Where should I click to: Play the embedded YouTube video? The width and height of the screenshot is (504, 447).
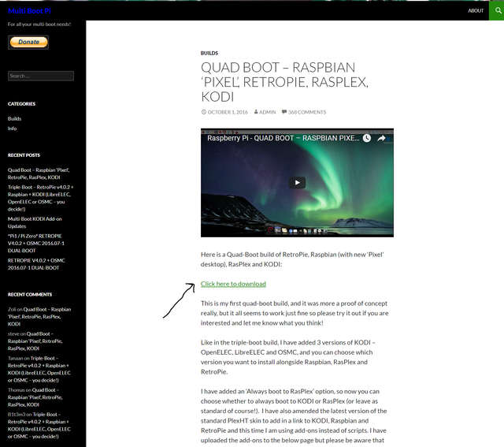click(297, 183)
